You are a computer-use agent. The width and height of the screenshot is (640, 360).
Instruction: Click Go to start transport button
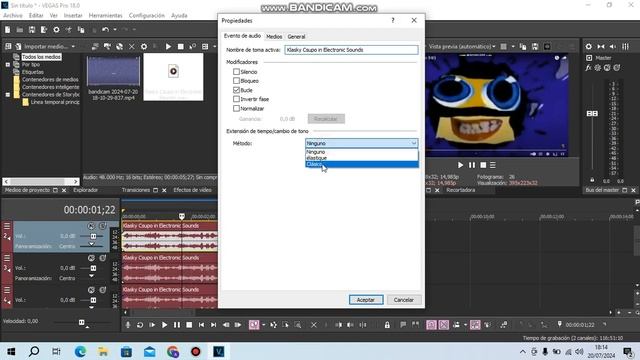pos(201,325)
